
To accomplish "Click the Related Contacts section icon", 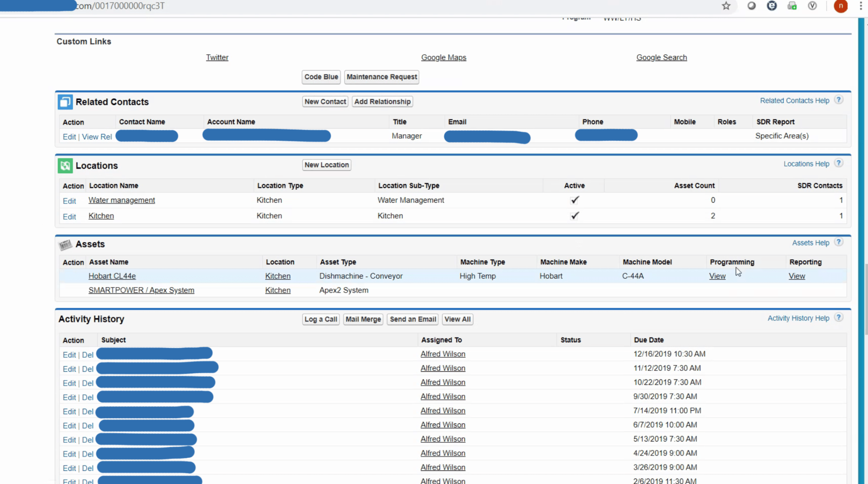I will (x=65, y=102).
